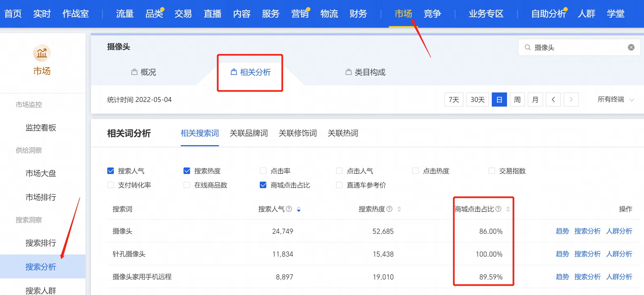
Task: Switch to the 关联品牌词 tab
Action: click(249, 133)
